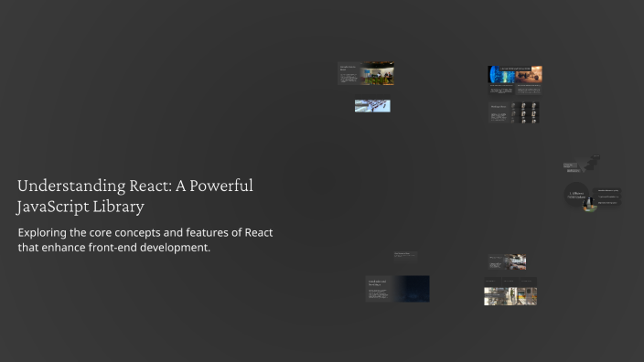Open the slide with blue and orange images
The height and width of the screenshot is (362, 644).
515,80
